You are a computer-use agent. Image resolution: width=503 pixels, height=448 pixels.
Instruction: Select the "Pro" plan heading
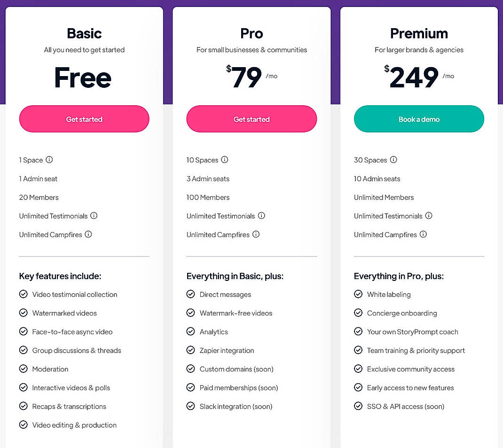point(251,33)
